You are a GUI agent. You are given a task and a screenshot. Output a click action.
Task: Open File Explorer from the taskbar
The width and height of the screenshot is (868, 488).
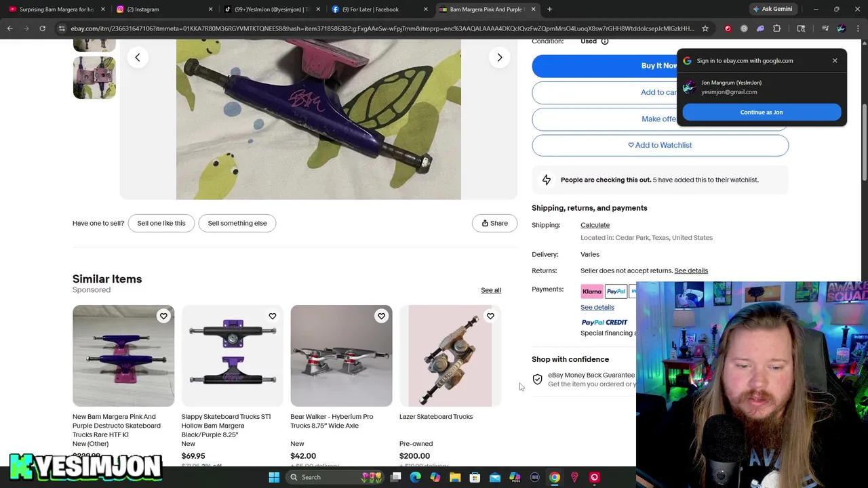(455, 477)
